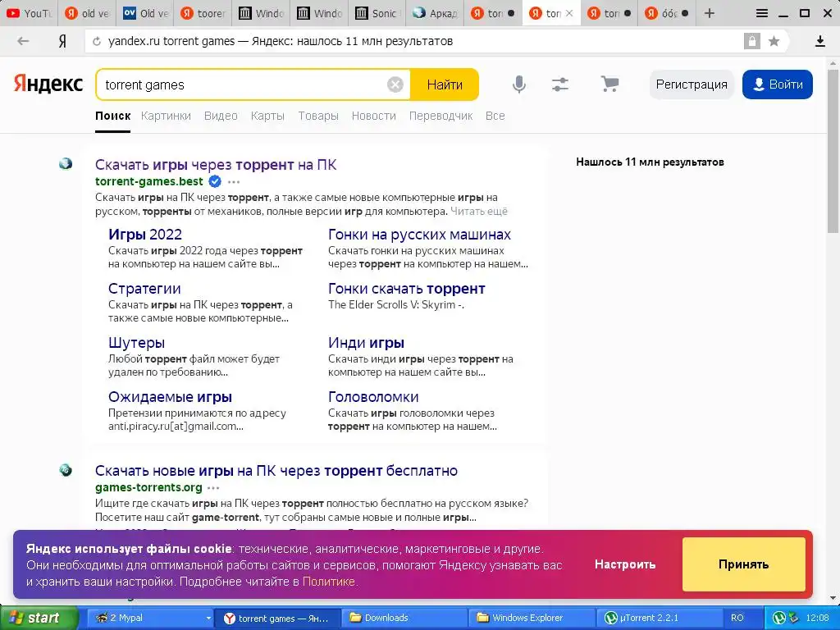Click the Яндекс logo
Image resolution: width=840 pixels, height=630 pixels.
48,84
